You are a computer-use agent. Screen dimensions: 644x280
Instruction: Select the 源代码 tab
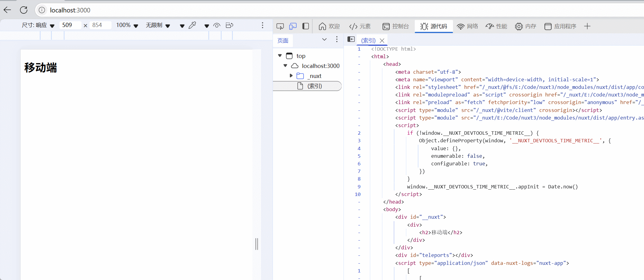tap(434, 26)
